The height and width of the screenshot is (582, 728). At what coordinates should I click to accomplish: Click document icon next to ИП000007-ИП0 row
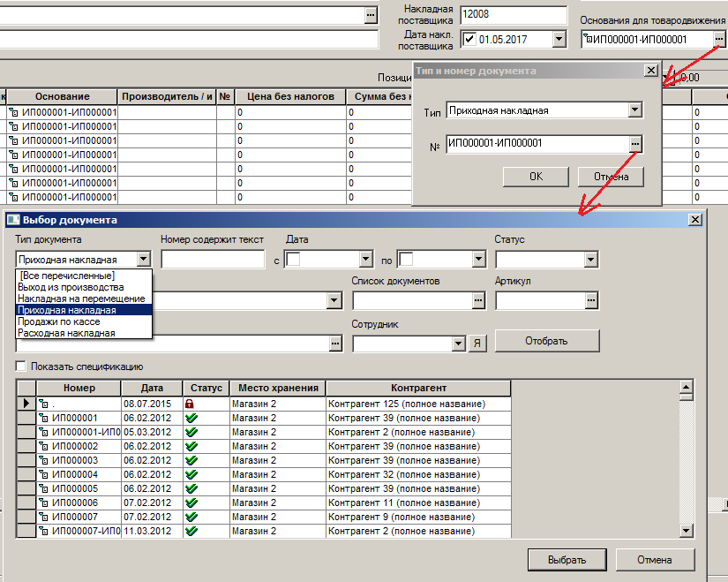pos(43,531)
